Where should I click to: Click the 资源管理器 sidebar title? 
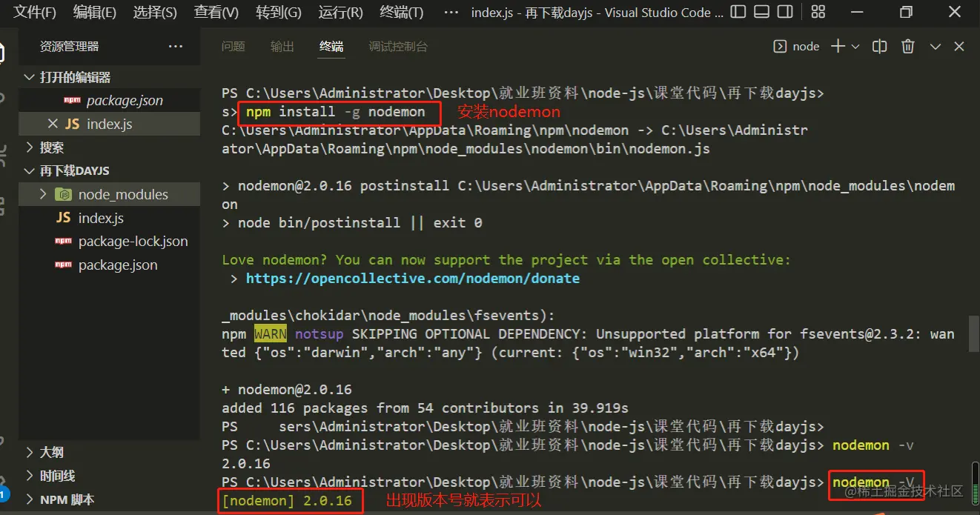69,46
